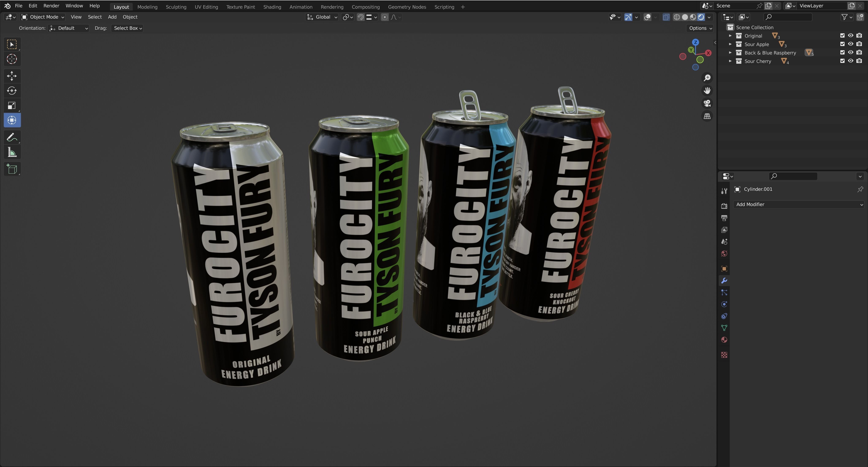
Task: Click the zoom magnifier viewport icon
Action: click(x=707, y=78)
